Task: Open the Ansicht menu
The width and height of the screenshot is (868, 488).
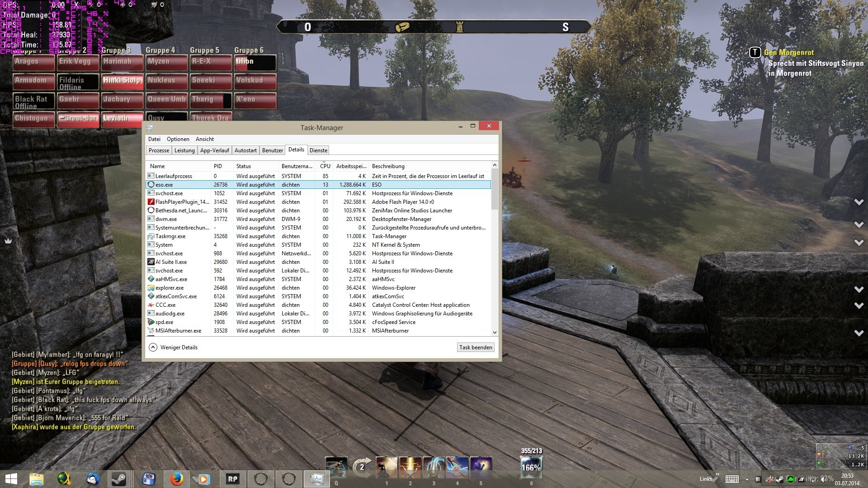Action: click(204, 139)
